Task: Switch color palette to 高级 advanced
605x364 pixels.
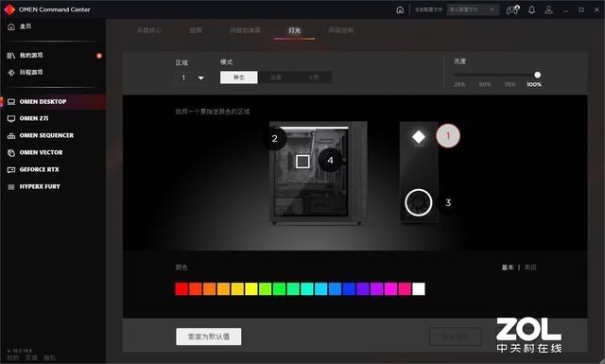Action: (530, 268)
